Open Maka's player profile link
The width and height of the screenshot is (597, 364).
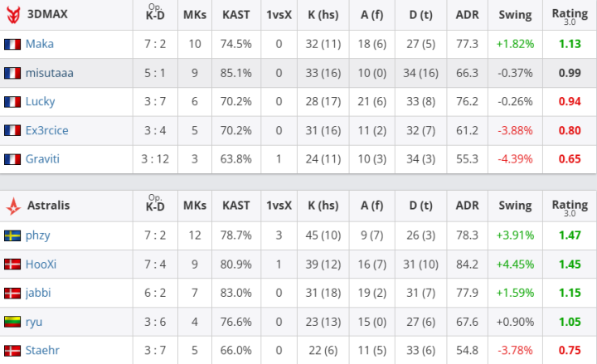click(39, 44)
